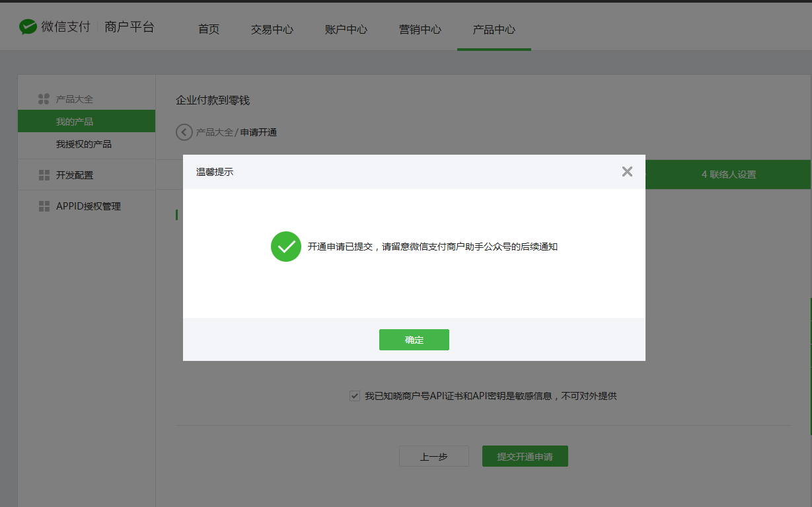The height and width of the screenshot is (507, 812).
Task: Click the APPID授权管理 grid icon
Action: point(44,206)
